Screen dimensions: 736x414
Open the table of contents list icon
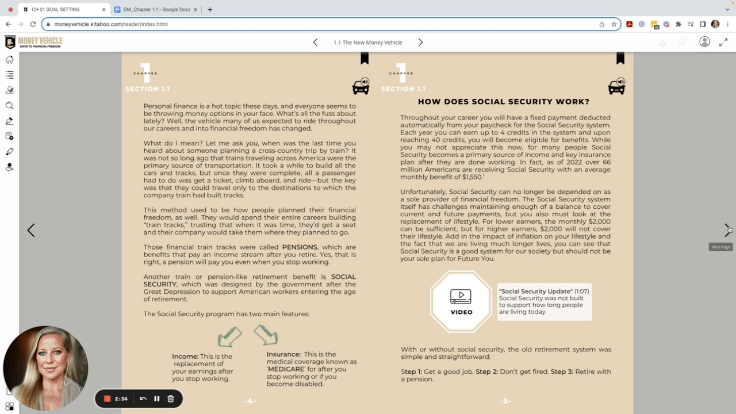click(x=9, y=75)
